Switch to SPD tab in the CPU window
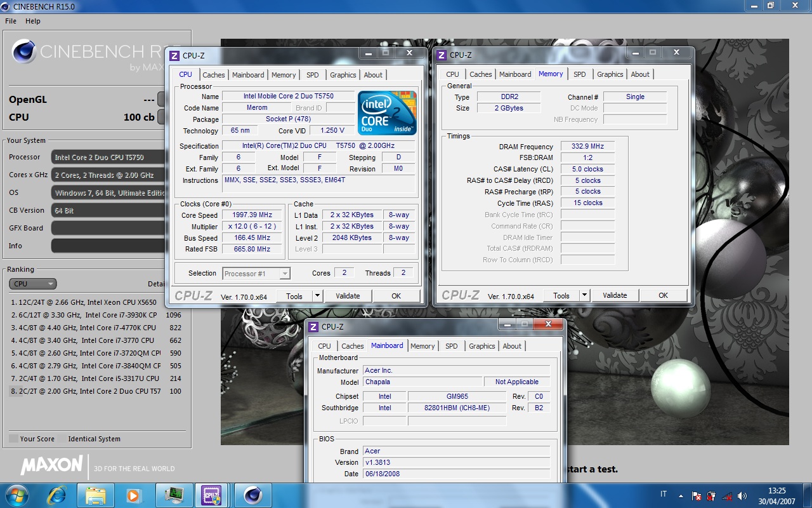This screenshot has height=508, width=812. tap(313, 75)
